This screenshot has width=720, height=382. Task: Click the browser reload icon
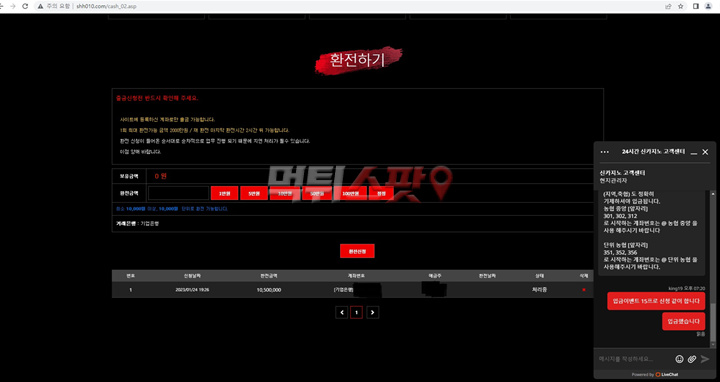(25, 6)
